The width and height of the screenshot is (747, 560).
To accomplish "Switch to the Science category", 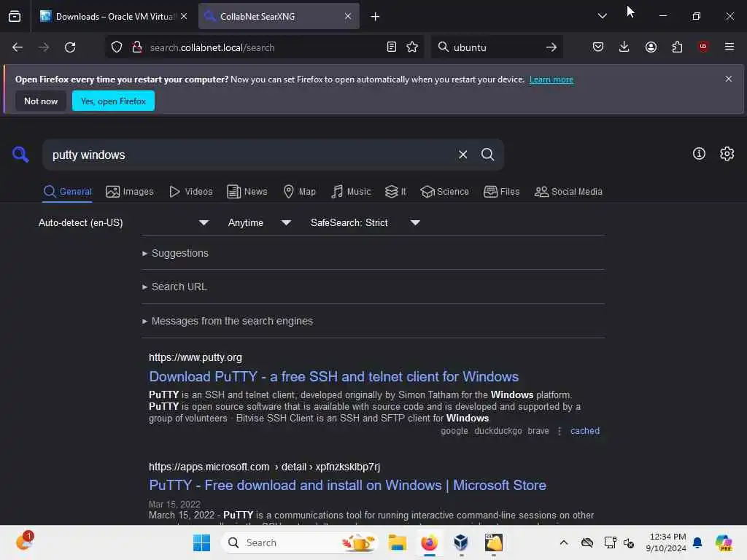I will click(x=444, y=192).
